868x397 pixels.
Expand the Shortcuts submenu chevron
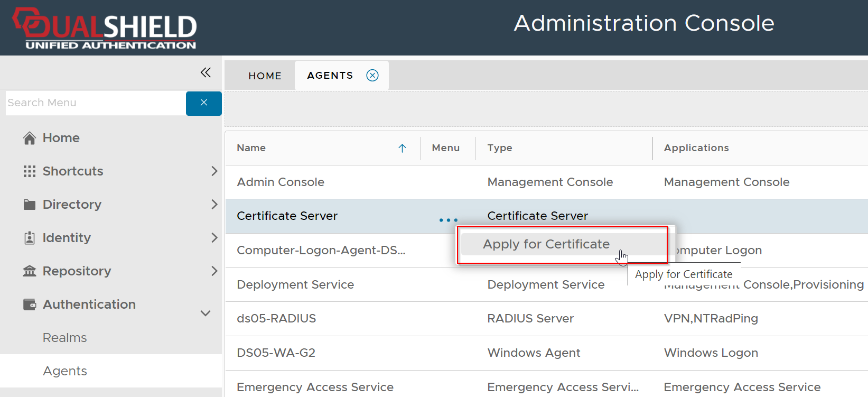tap(214, 171)
